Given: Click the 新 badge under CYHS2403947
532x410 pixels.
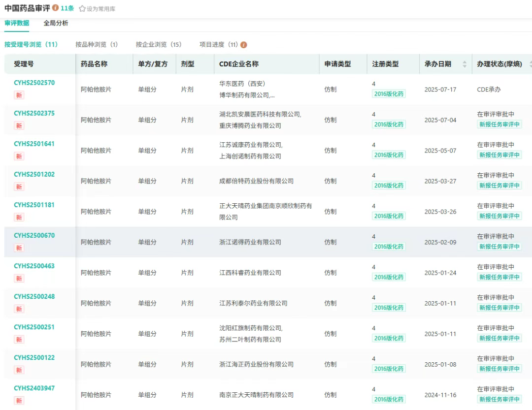Looking at the screenshot, I should tap(19, 401).
